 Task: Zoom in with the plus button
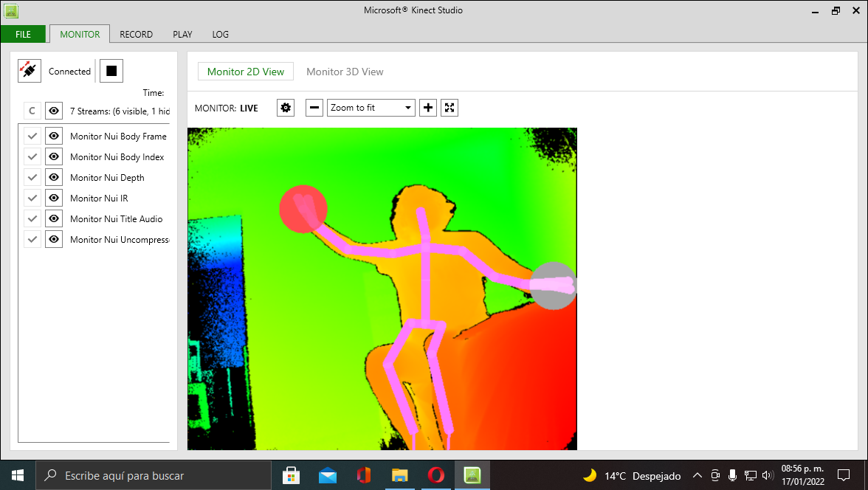[428, 108]
